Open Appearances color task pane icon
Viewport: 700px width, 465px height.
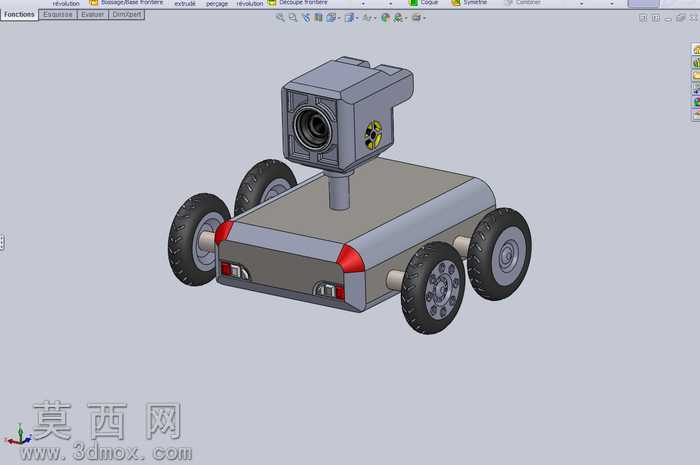pyautogui.click(x=696, y=102)
